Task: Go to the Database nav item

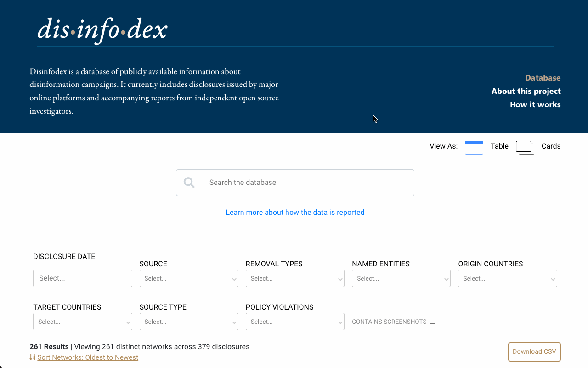Action: [x=543, y=78]
